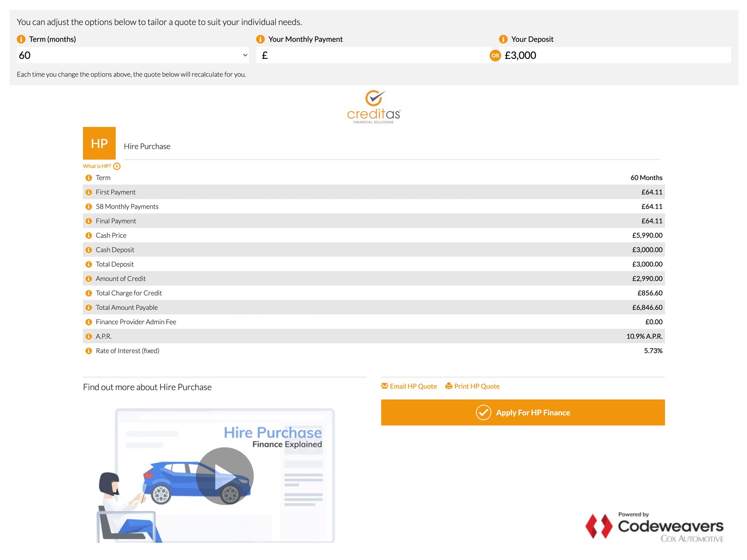Click info icon for 58 Monthly Payments
Viewport: 747px width, 560px height.
89,207
